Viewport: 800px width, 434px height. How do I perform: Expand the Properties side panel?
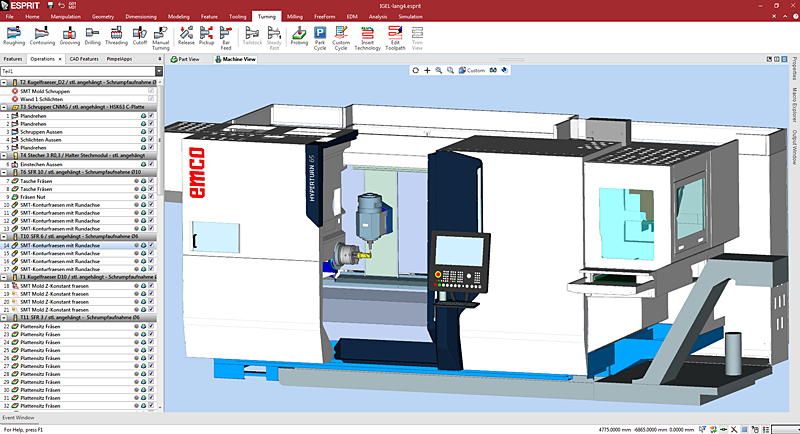(x=794, y=68)
